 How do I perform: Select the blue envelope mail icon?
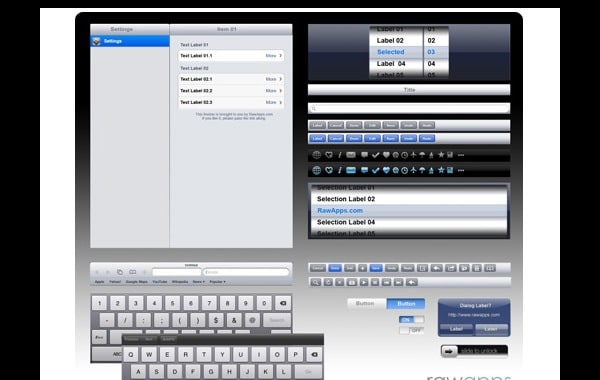click(x=351, y=170)
